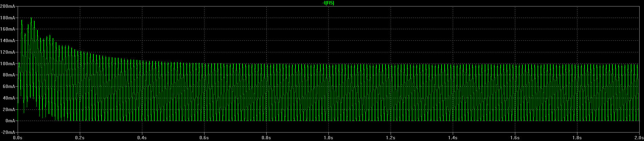Click the 0.0s time axis label
Image resolution: width=644 pixels, height=141 pixels.
click(18, 138)
